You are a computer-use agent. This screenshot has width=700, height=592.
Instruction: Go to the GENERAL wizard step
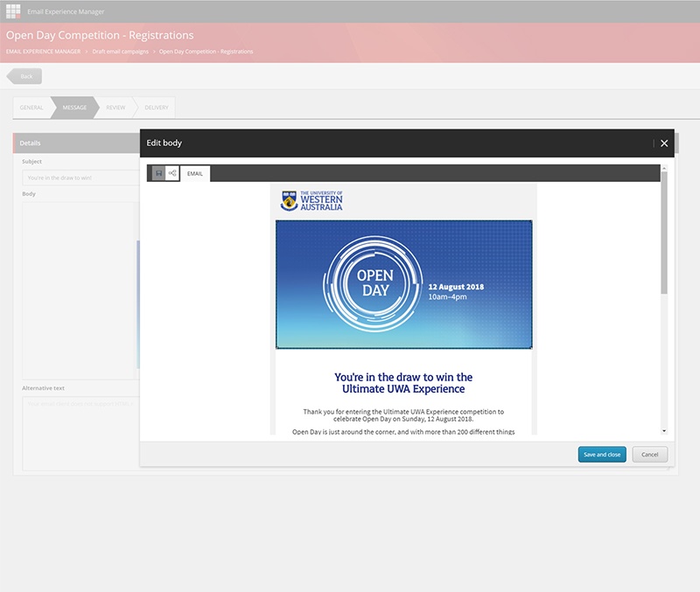[31, 108]
